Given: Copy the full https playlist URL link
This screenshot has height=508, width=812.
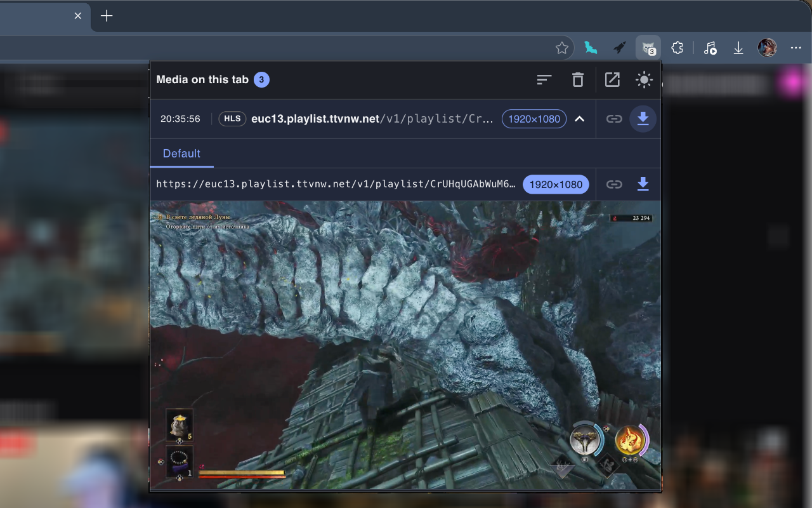Looking at the screenshot, I should tap(613, 185).
